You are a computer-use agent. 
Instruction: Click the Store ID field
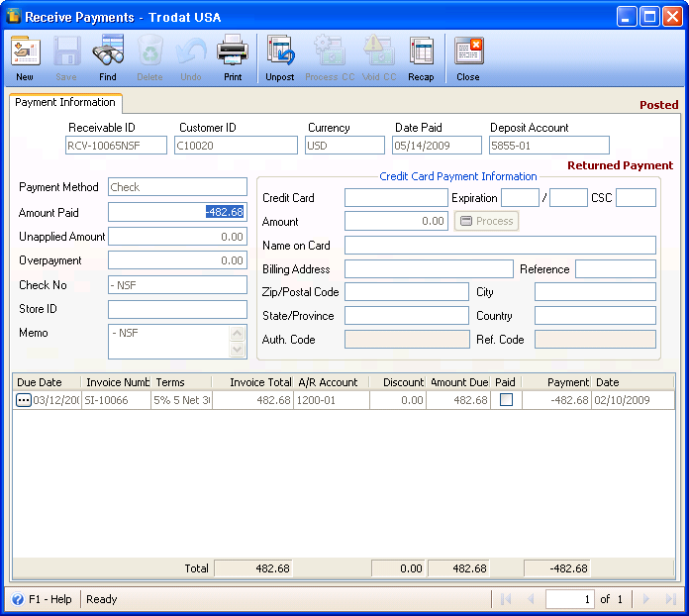coord(177,309)
